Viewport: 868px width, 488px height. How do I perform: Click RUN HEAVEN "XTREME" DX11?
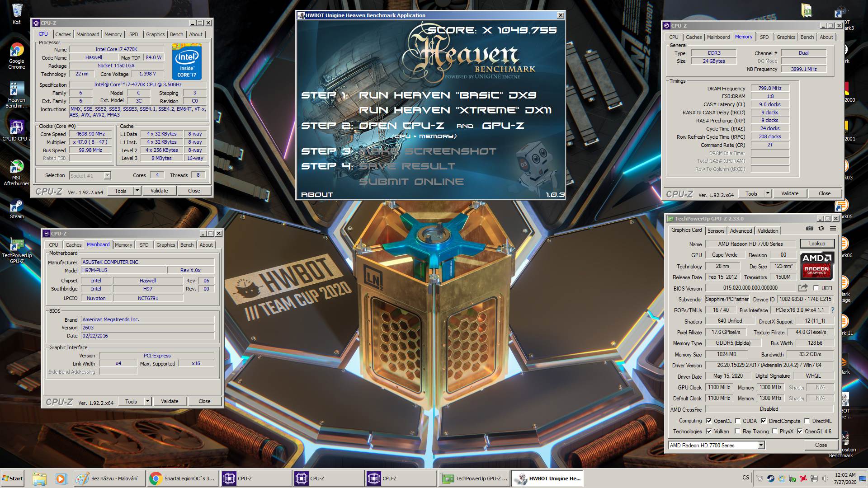[x=455, y=110]
